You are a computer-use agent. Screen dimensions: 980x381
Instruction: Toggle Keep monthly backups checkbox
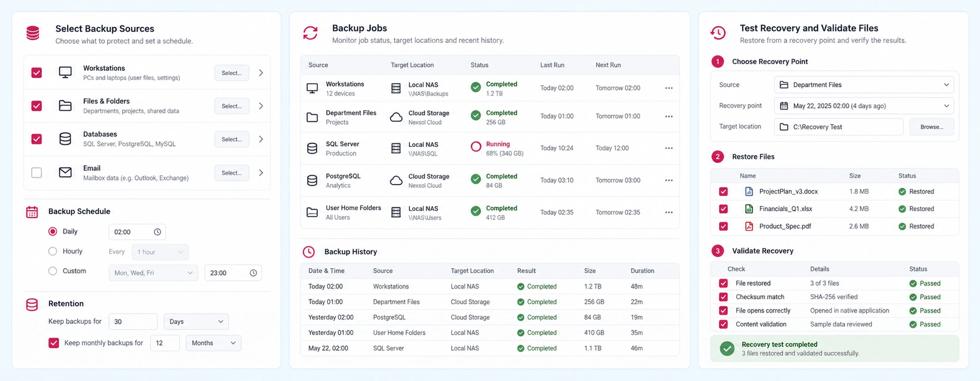point(54,343)
